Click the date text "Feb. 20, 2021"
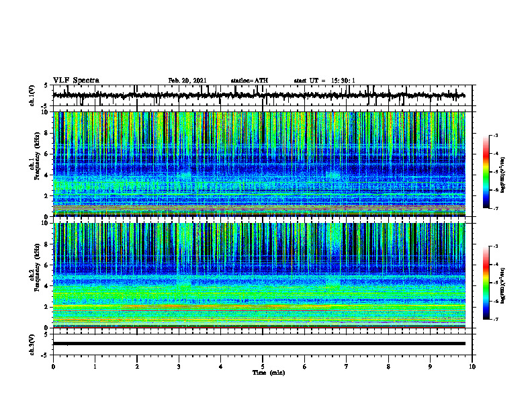Screen dimensions: 532x411 (x=187, y=81)
